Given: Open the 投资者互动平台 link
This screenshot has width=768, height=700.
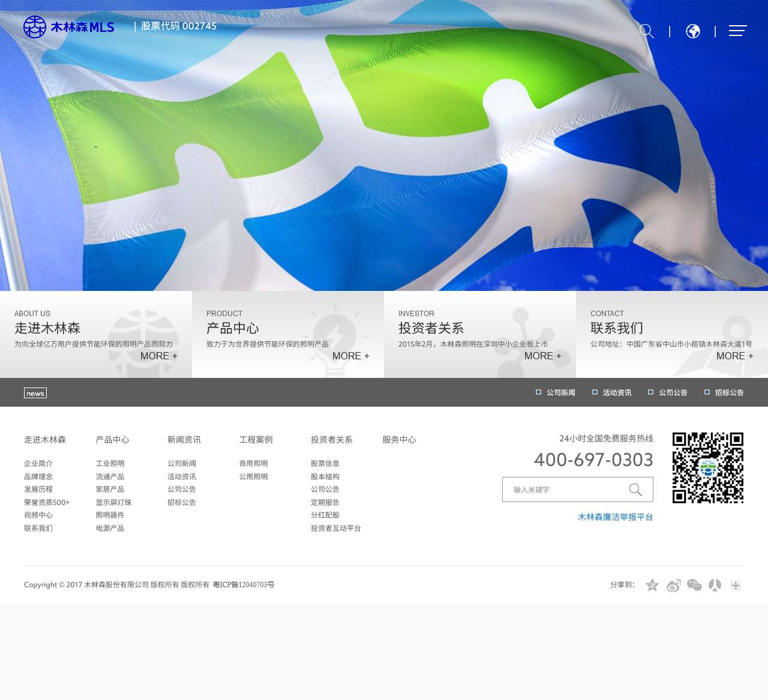Looking at the screenshot, I should click(x=336, y=528).
